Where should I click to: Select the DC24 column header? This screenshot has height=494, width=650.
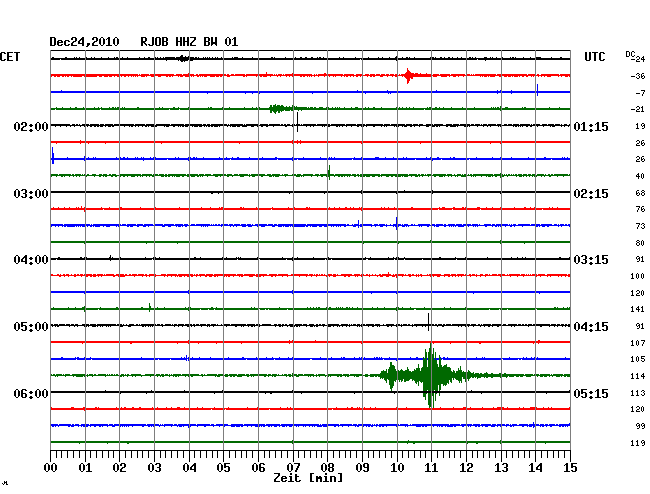635,56
